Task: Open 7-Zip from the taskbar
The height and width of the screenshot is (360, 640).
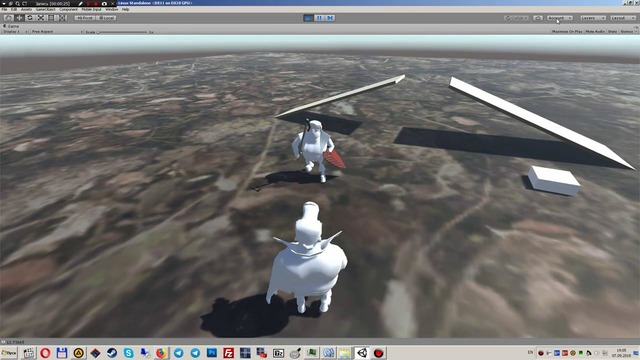Action: point(278,353)
